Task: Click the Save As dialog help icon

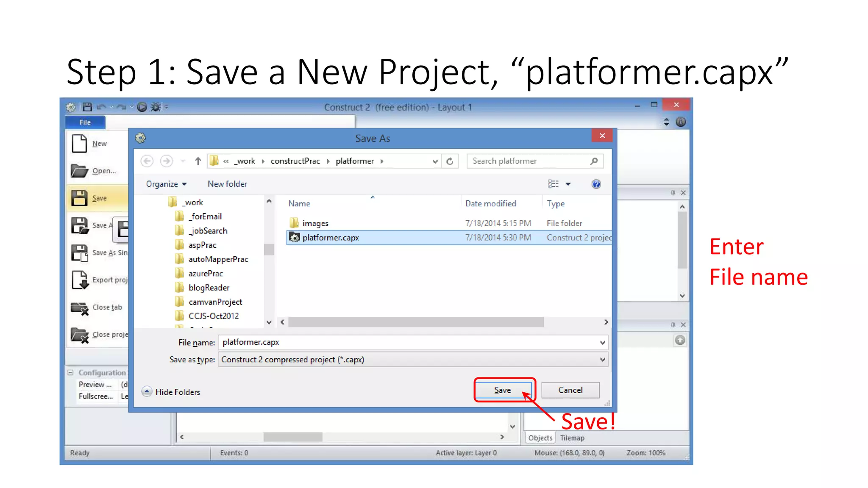Action: [596, 184]
